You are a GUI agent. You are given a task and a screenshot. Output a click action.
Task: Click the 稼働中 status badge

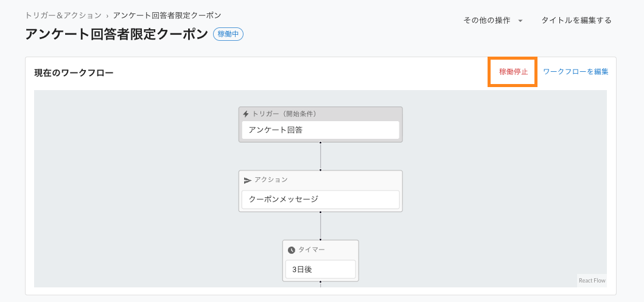[228, 34]
